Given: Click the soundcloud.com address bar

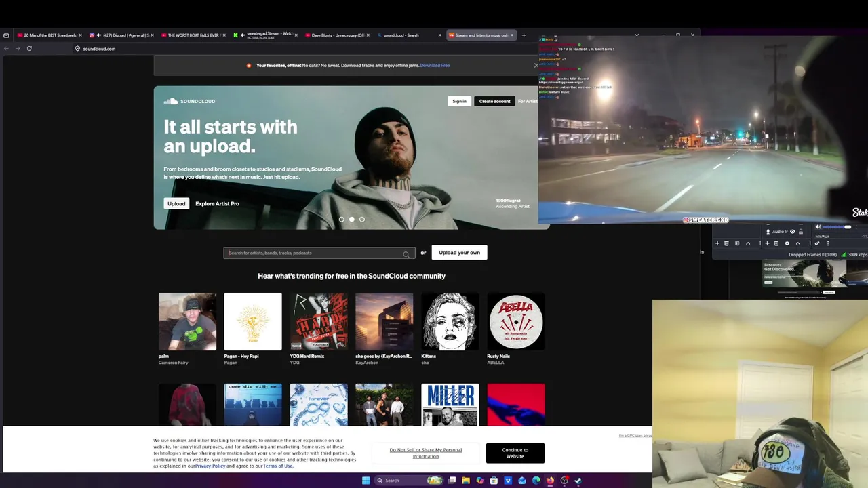Looking at the screenshot, I should (305, 49).
